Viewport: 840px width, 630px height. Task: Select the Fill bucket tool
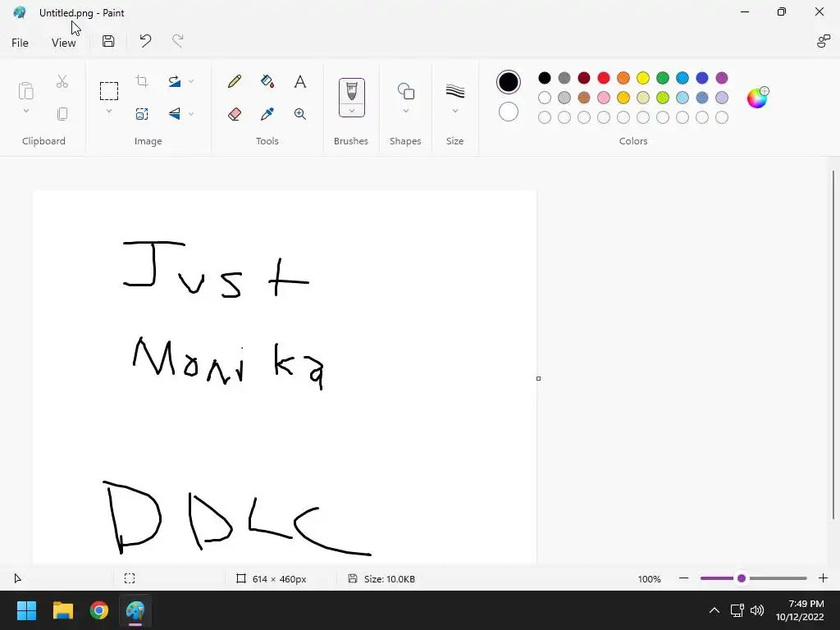267,81
